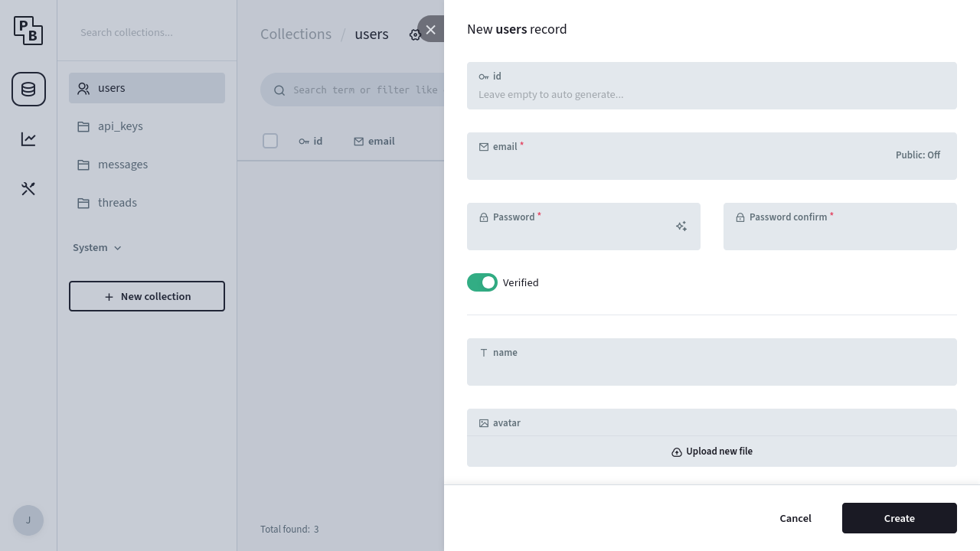Screen dimensions: 980x551
Task: Cancel the new record form
Action: click(795, 518)
